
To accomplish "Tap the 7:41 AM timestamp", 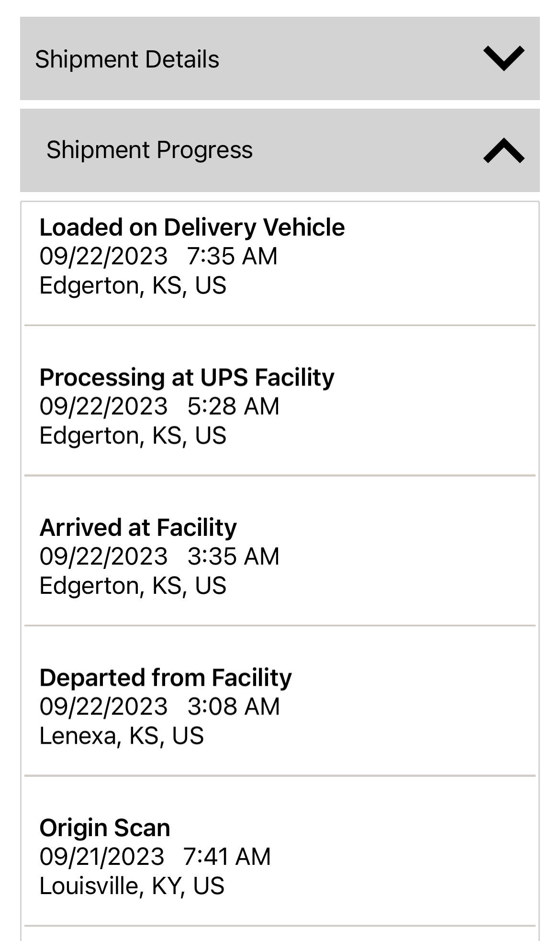I will [227, 857].
